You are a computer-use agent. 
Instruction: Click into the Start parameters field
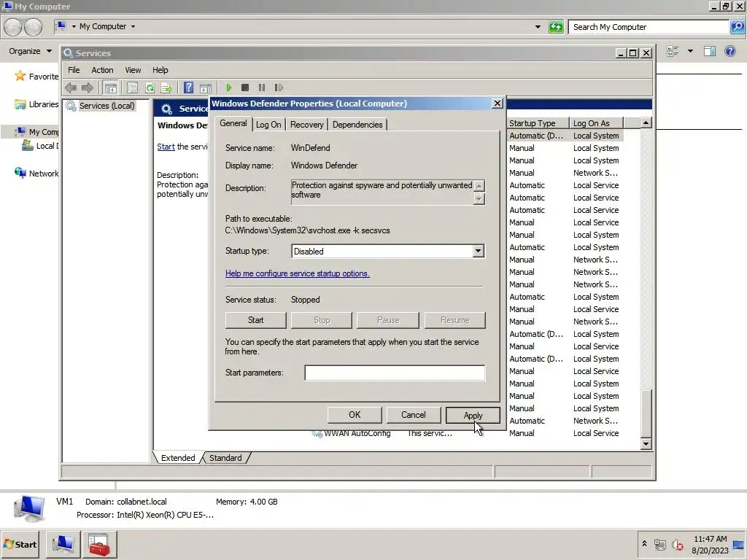click(x=395, y=373)
